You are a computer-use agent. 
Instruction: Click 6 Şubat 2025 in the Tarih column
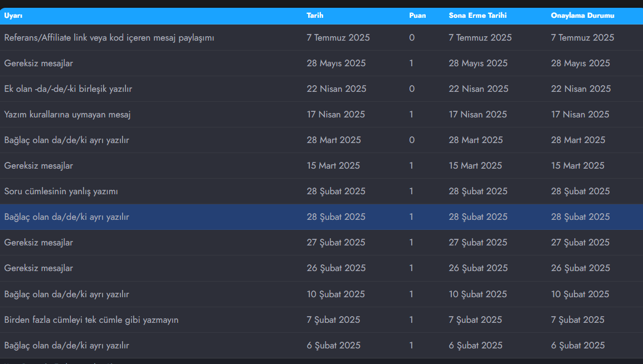point(334,346)
